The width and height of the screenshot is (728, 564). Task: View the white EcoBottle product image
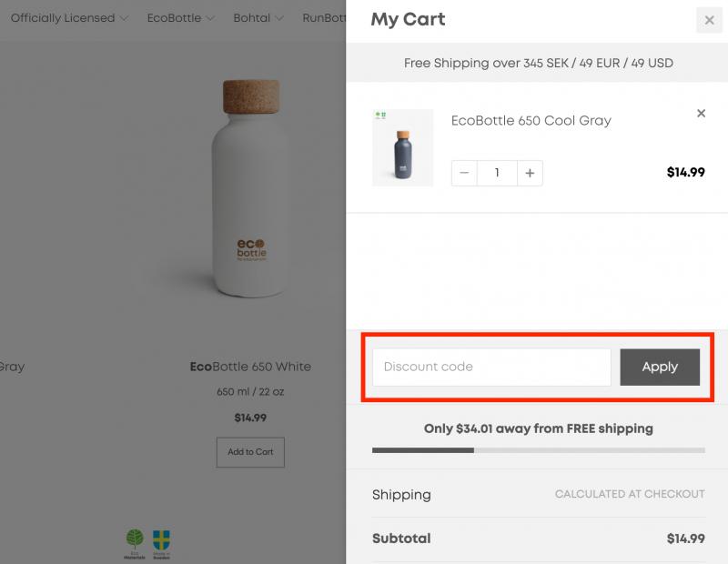pos(250,188)
